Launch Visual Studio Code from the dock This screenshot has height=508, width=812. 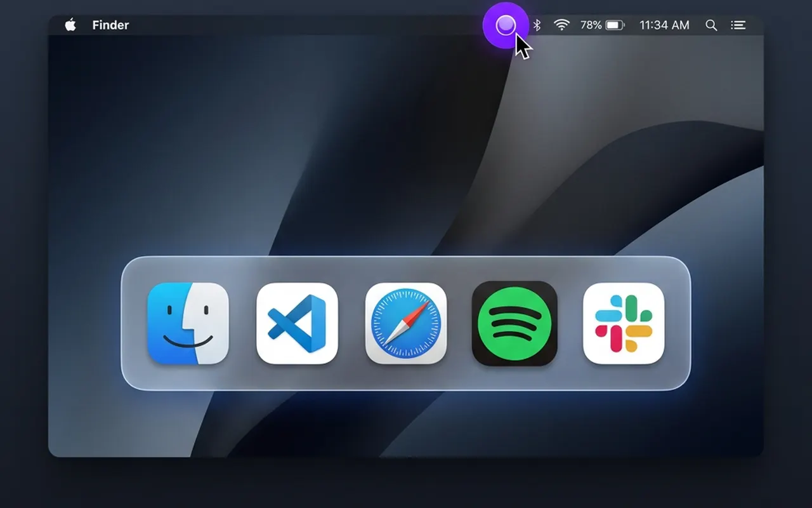pos(297,323)
